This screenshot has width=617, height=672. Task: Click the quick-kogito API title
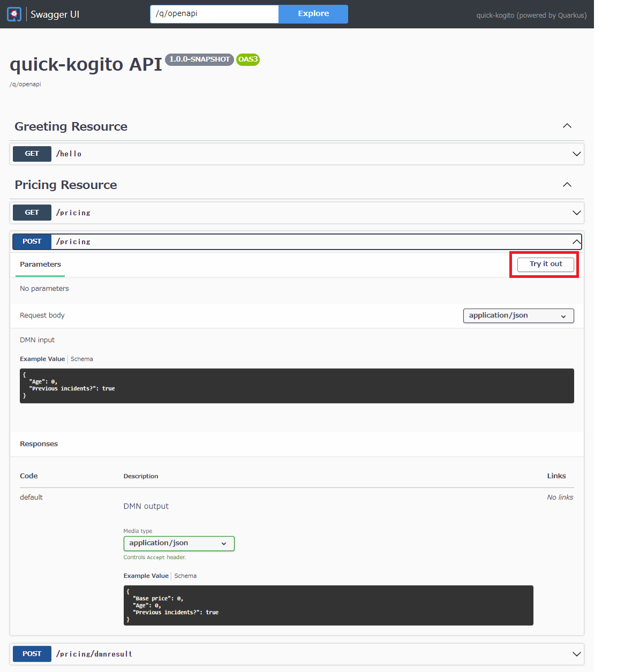coord(86,64)
